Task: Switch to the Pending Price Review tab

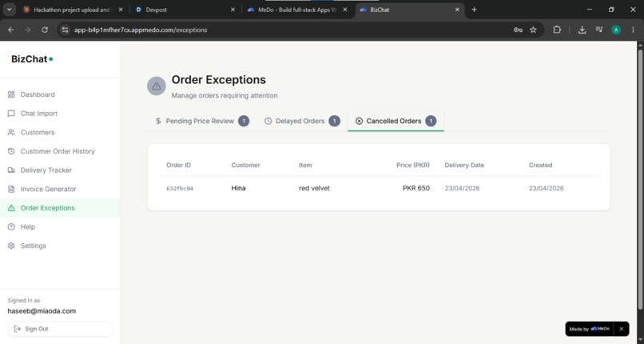Action: (x=201, y=122)
